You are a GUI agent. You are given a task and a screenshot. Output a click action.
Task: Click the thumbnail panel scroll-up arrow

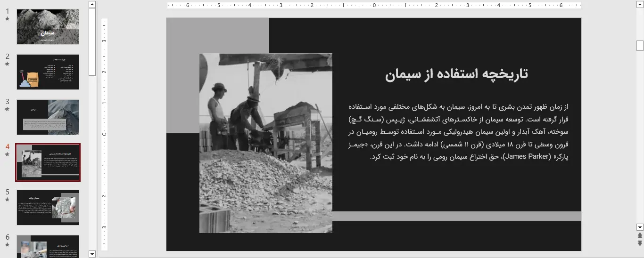(x=92, y=4)
